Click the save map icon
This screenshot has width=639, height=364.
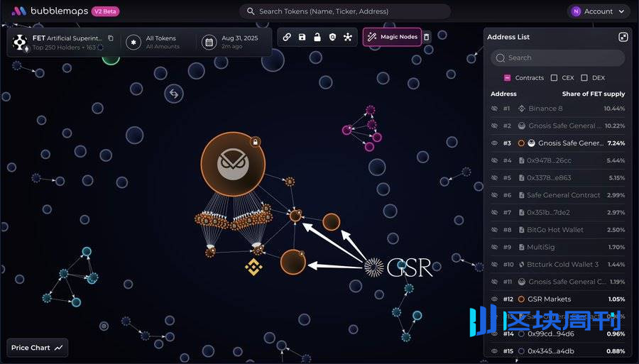302,37
